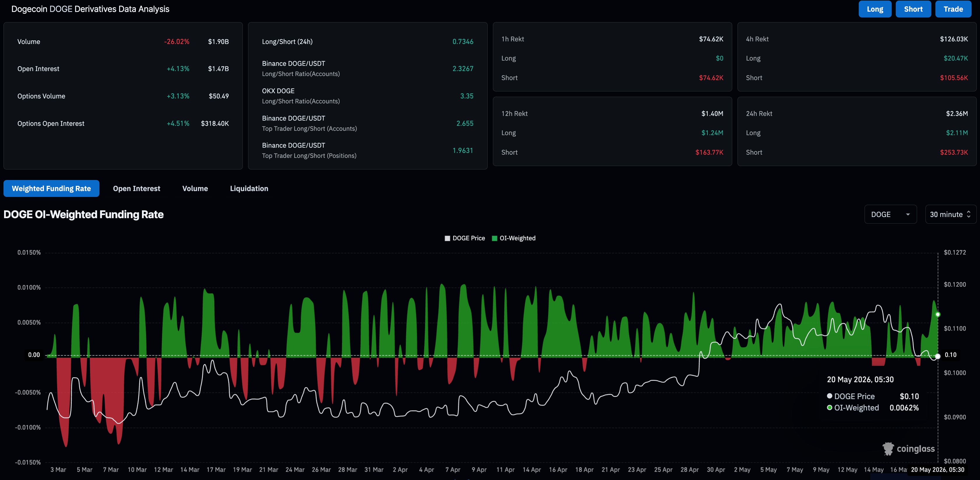Click the 3 Mar date on the time axis
980x480 pixels.
tap(58, 470)
